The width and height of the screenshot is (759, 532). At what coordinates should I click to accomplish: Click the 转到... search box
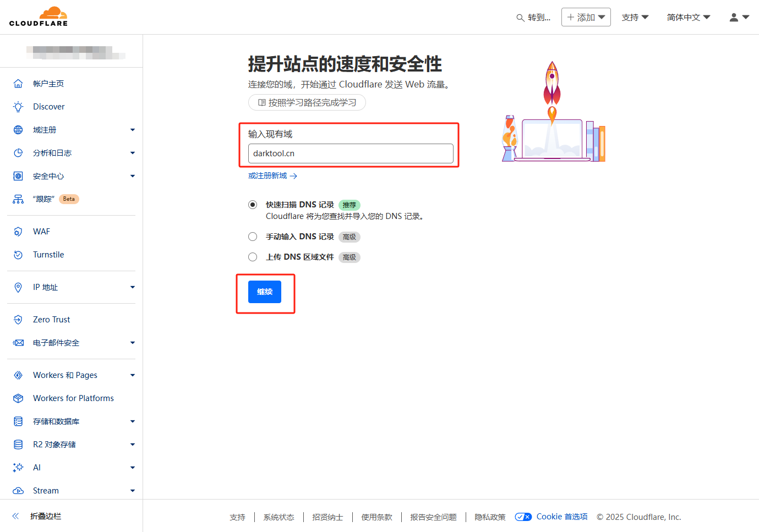tap(533, 18)
